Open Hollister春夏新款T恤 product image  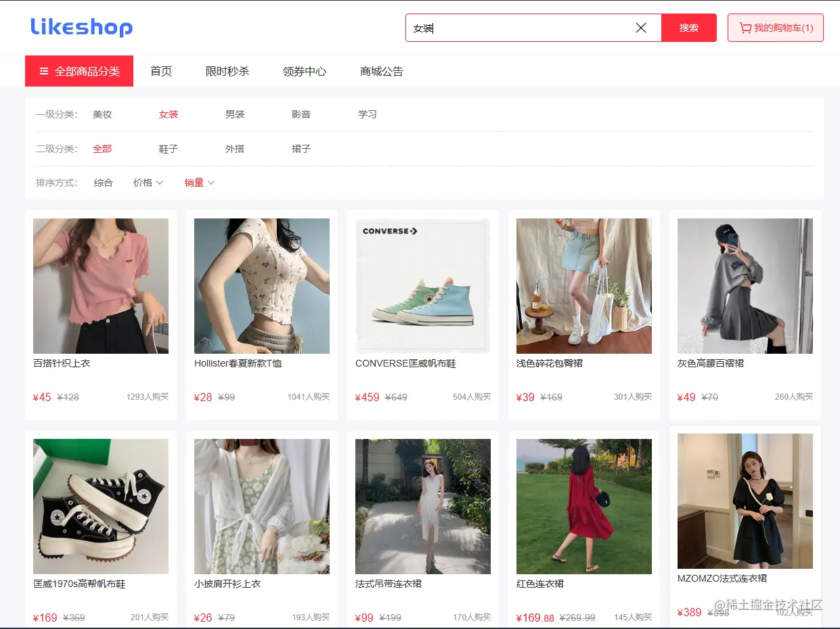(x=262, y=286)
